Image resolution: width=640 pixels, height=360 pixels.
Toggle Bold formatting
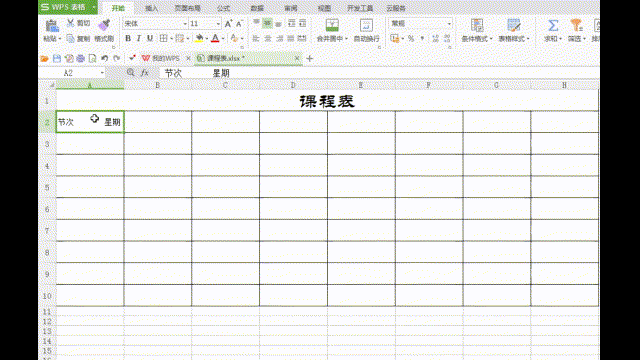click(x=128, y=38)
